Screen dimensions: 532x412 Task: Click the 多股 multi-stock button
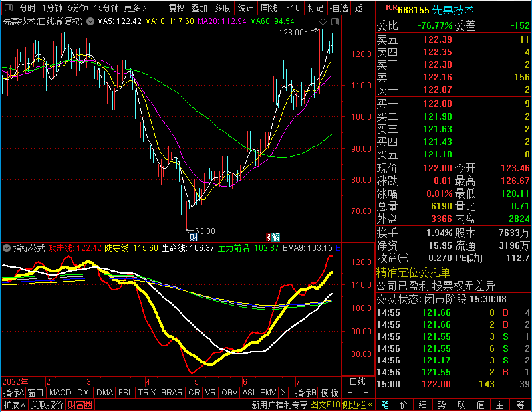(x=222, y=8)
